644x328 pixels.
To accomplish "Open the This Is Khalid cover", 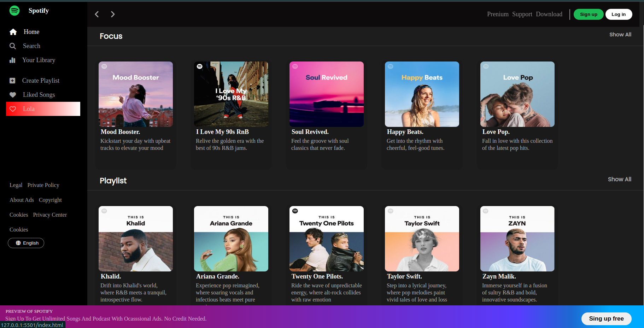I will point(136,239).
